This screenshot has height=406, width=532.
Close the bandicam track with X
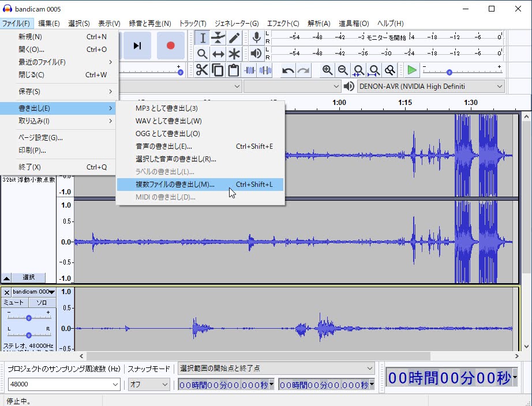pyautogui.click(x=7, y=292)
